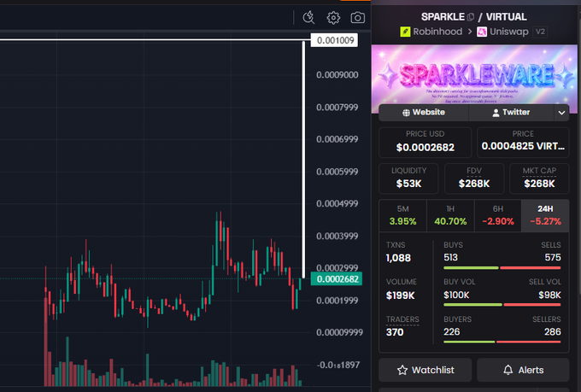This screenshot has height=392, width=581.
Task: Click the bell icon on Alerts
Action: coord(508,370)
